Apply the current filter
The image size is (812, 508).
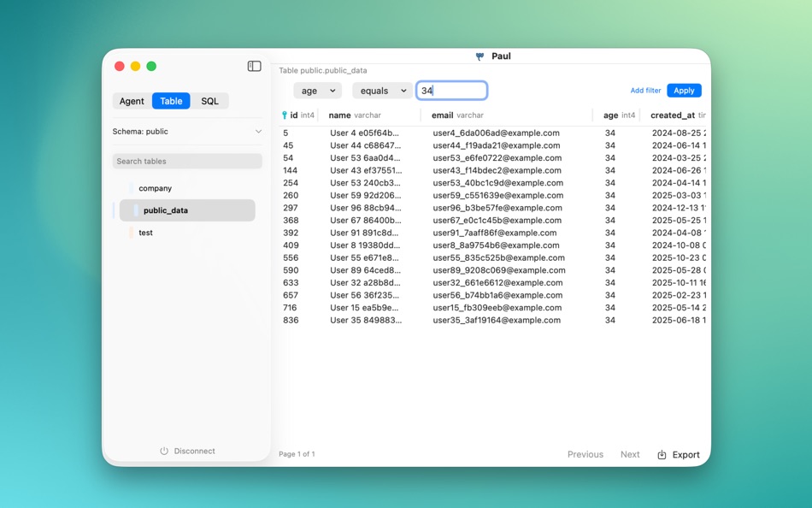coord(684,90)
